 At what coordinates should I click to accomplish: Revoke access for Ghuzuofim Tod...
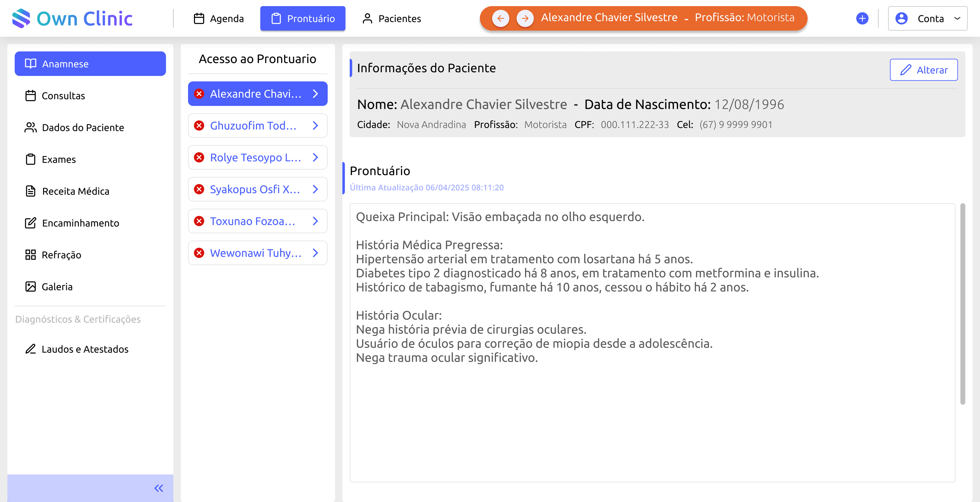199,125
